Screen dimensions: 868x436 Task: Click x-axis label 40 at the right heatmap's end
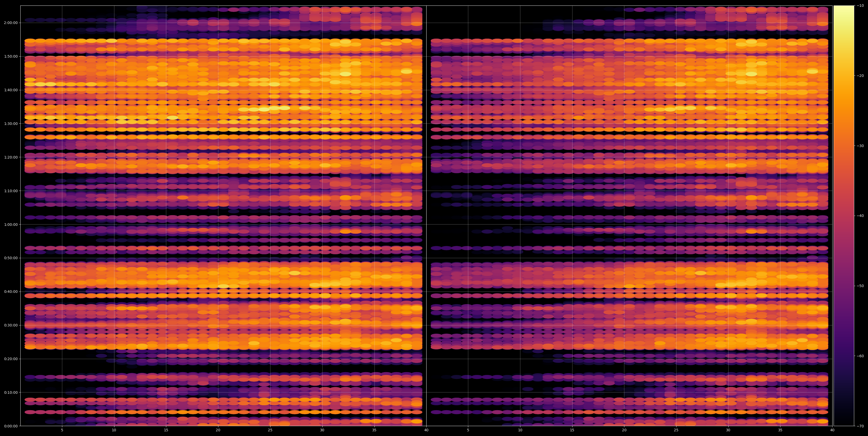(x=832, y=430)
